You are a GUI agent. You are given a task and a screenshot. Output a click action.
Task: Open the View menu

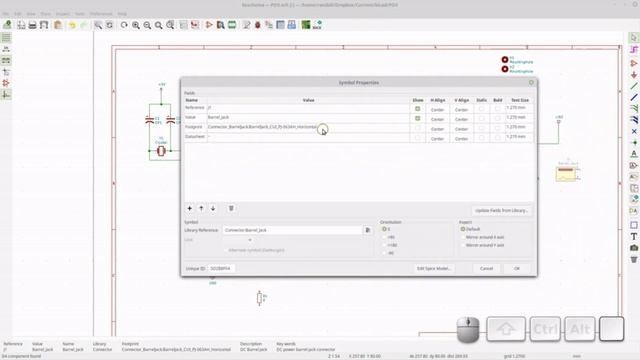pos(31,14)
